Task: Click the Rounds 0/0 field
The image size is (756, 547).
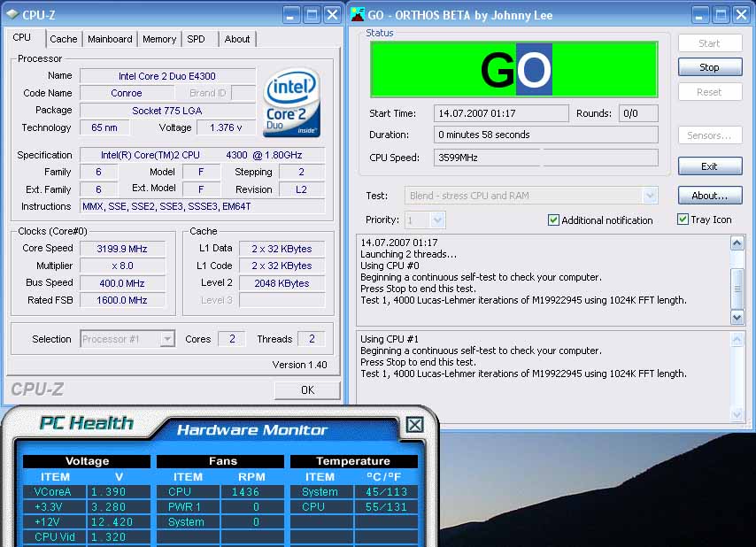Action: (x=638, y=113)
